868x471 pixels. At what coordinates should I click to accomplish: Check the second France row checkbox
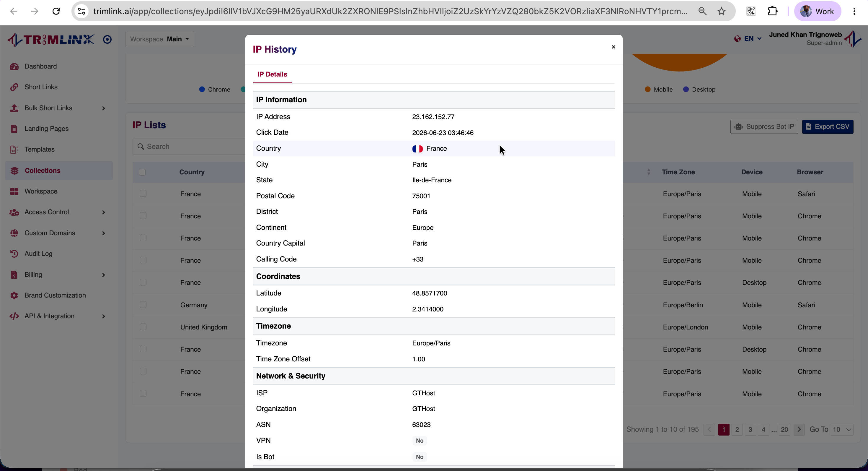point(143,216)
